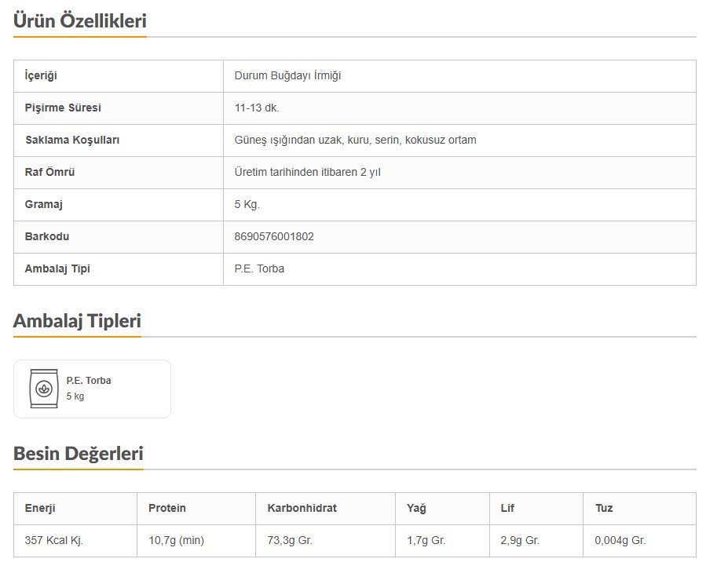Image resolution: width=728 pixels, height=577 pixels.
Task: Click the barcode number 8690576001802
Action: coord(274,236)
